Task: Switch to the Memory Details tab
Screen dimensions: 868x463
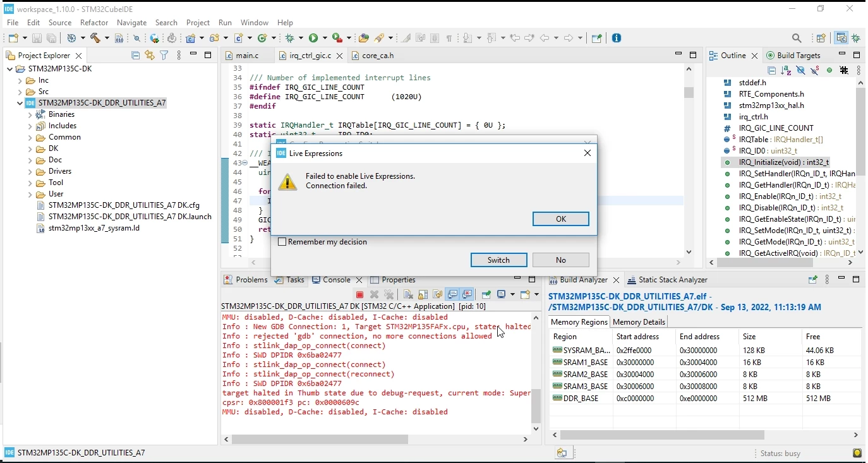Action: (639, 322)
